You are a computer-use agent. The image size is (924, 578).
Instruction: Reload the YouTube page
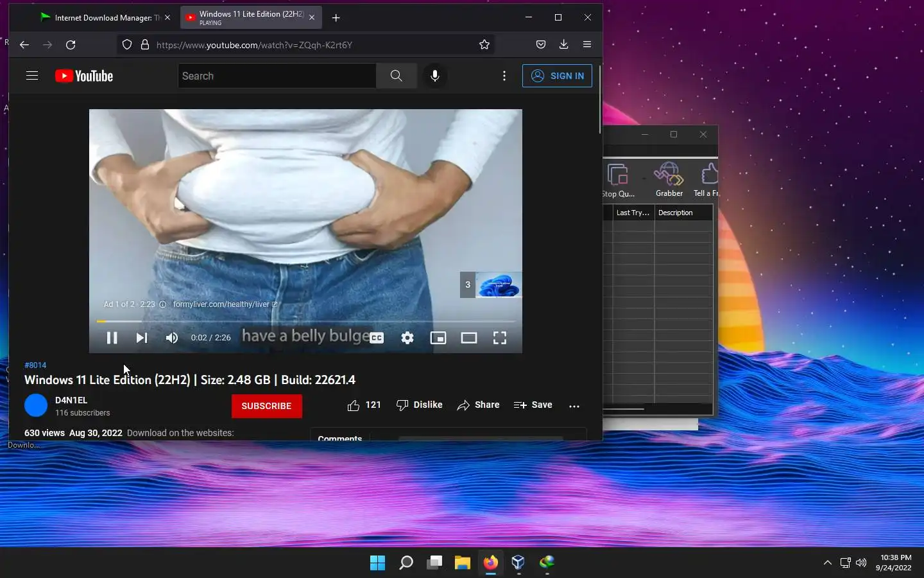click(x=71, y=45)
